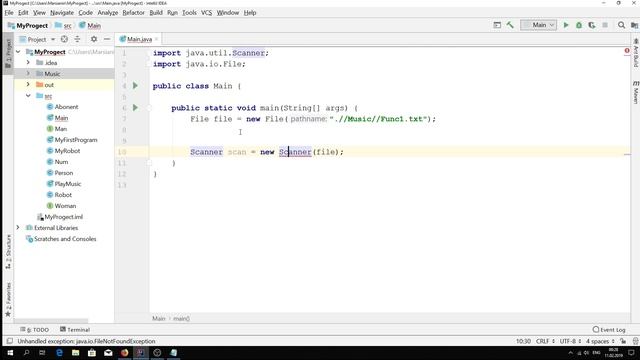This screenshot has width=640, height=360.
Task: Hide the Project panel with minus icon
Action: pos(107,39)
